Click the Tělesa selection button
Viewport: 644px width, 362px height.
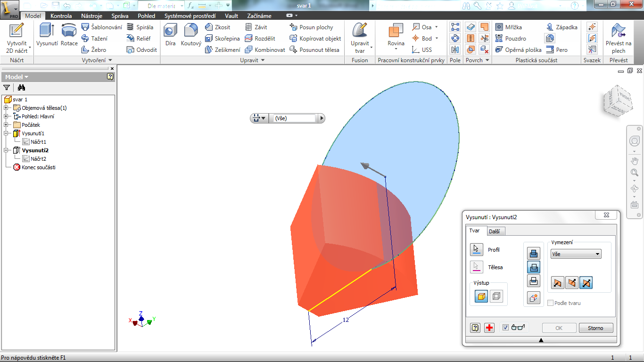(x=477, y=267)
